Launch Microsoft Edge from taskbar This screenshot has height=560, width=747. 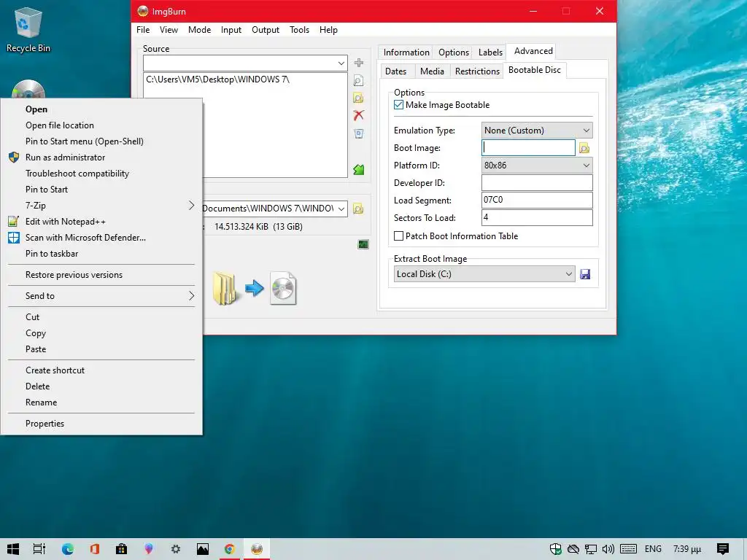click(67, 549)
